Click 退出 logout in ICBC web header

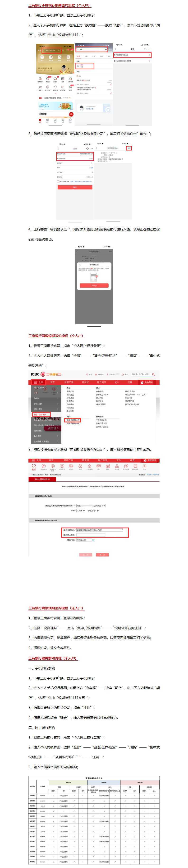point(125,374)
